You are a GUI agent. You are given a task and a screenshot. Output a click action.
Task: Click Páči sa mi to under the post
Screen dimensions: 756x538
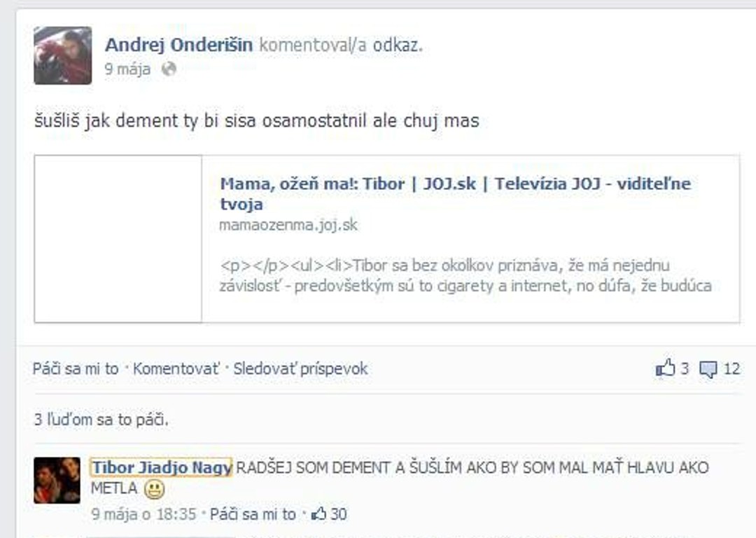pos(76,368)
